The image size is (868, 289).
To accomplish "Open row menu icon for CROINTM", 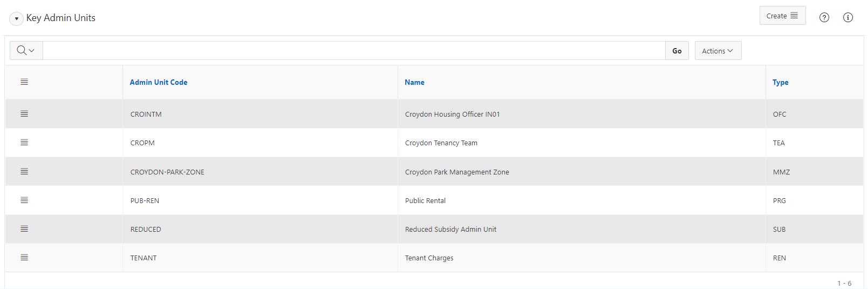I will point(24,113).
